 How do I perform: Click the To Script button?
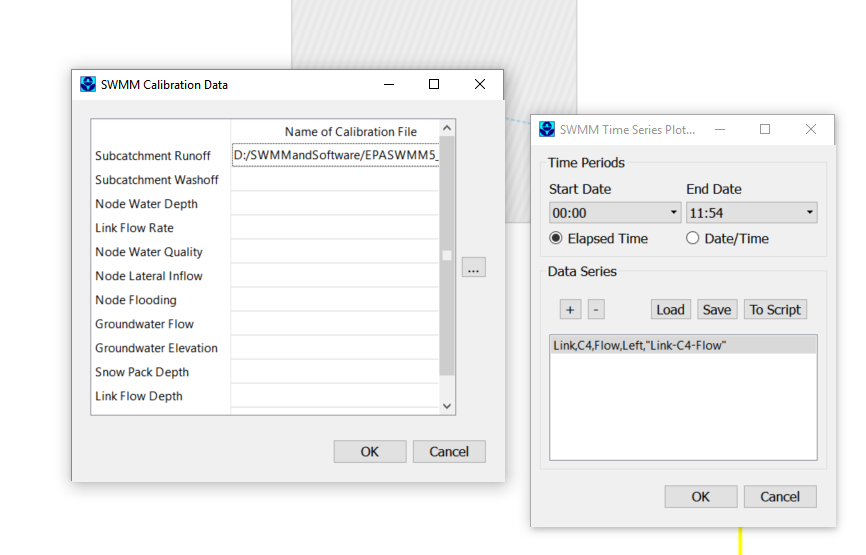click(x=775, y=309)
